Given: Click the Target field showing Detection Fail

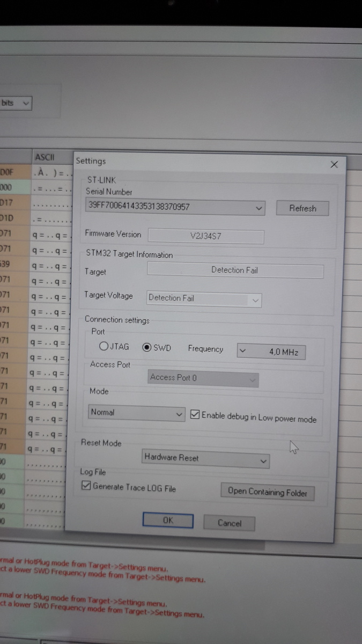Looking at the screenshot, I should pos(235,270).
